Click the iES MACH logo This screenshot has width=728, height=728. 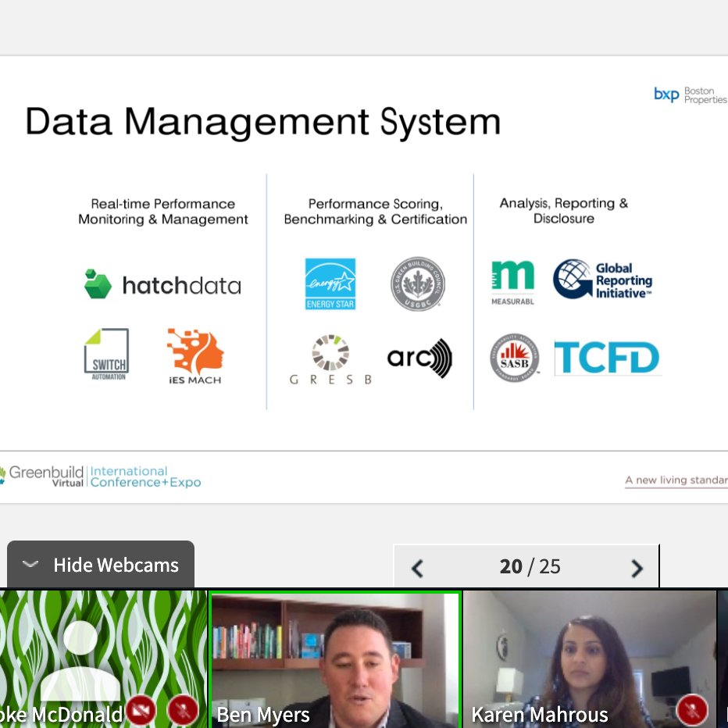[x=195, y=356]
